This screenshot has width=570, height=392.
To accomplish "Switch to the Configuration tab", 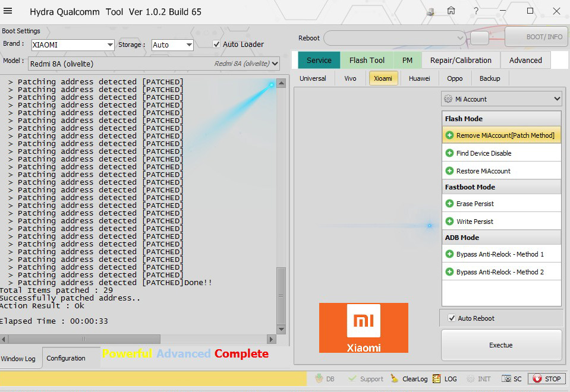I will [x=66, y=358].
